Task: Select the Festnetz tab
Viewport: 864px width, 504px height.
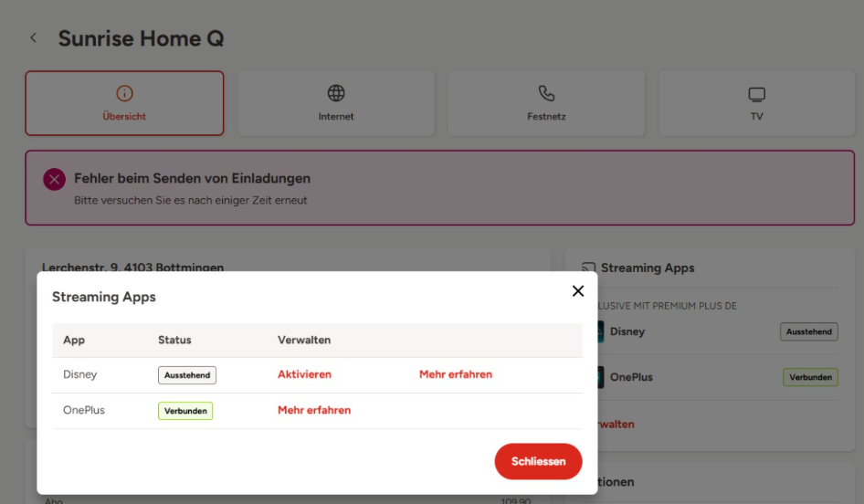Action: tap(546, 103)
